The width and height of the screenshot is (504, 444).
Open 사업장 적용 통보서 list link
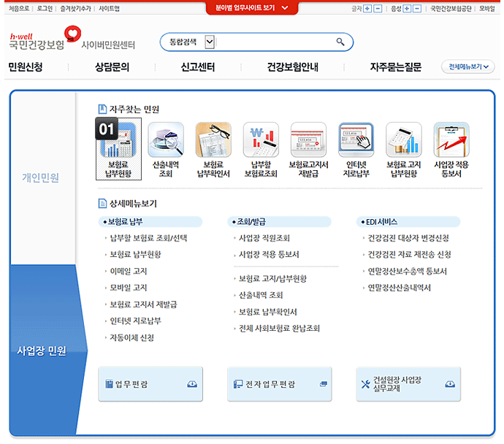(x=269, y=254)
